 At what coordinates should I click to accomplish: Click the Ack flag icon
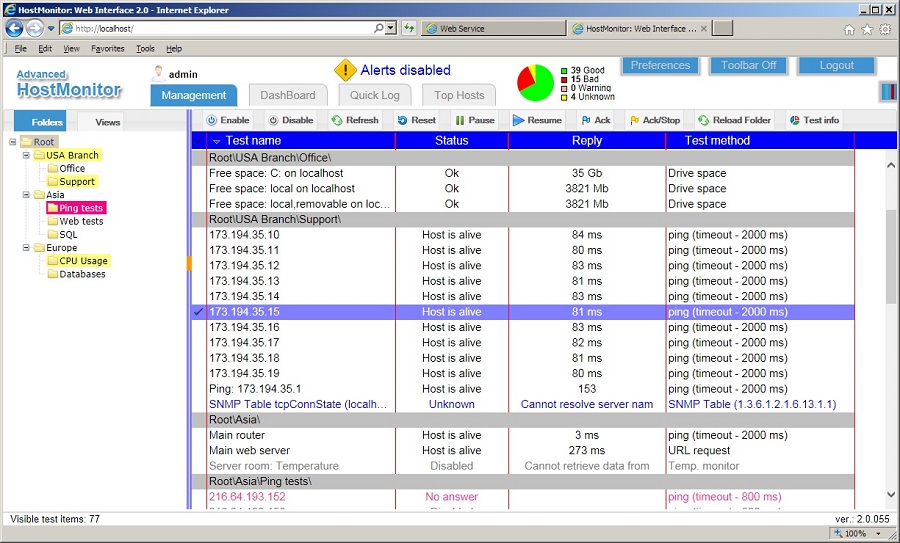click(585, 120)
